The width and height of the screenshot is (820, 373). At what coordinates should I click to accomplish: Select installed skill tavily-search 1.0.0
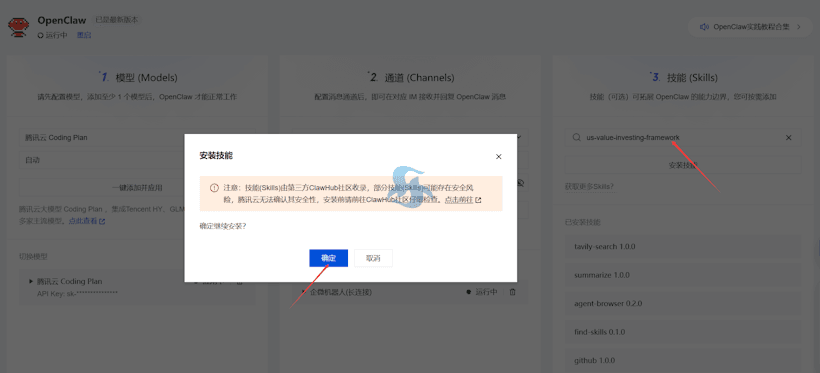pyautogui.click(x=682, y=246)
